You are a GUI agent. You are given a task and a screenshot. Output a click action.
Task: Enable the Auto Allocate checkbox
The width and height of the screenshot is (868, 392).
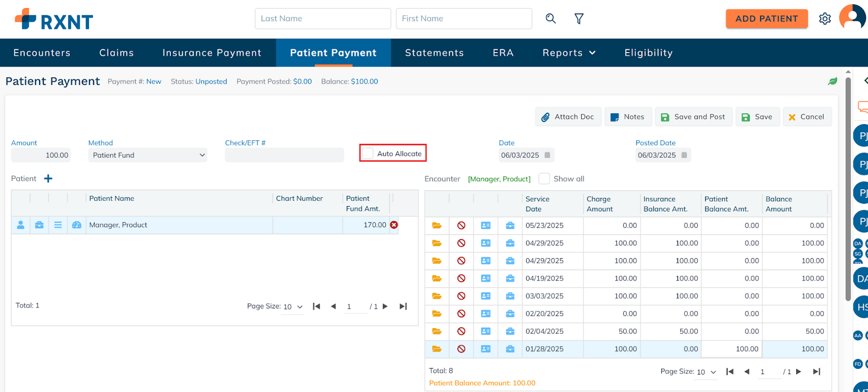click(368, 153)
